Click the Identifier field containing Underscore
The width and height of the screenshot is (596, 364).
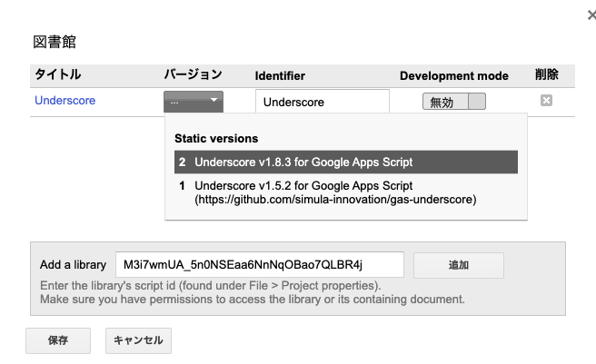322,102
